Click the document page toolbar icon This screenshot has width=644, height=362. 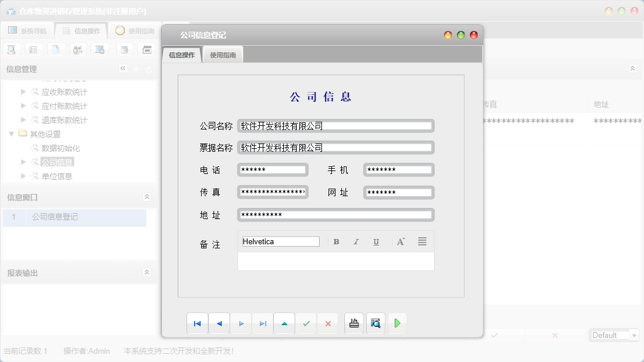(56, 50)
